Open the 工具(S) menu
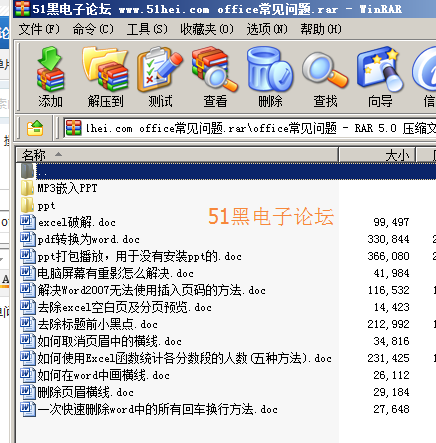This screenshot has height=443, width=436. click(147, 29)
